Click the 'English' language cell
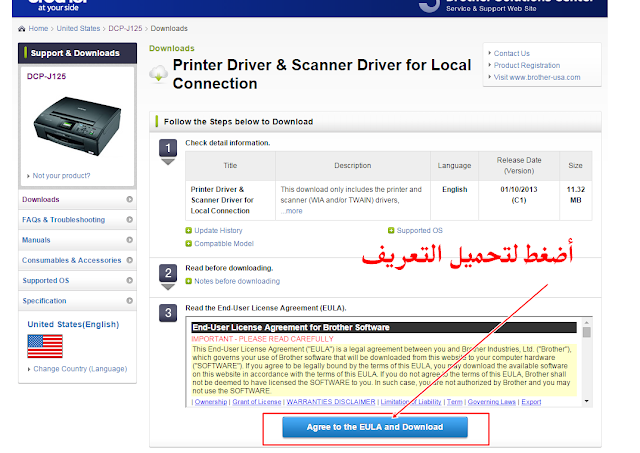The height and width of the screenshot is (453, 640). tap(454, 200)
